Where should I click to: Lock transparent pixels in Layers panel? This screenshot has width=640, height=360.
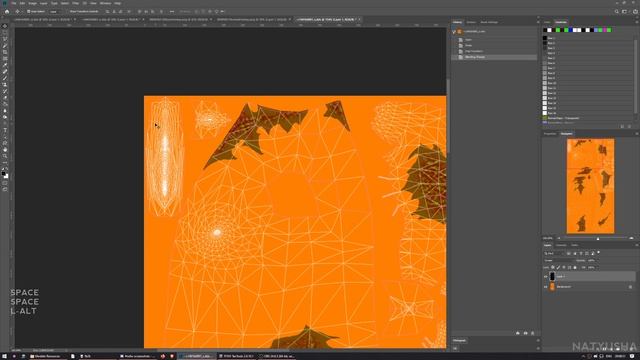point(553,267)
